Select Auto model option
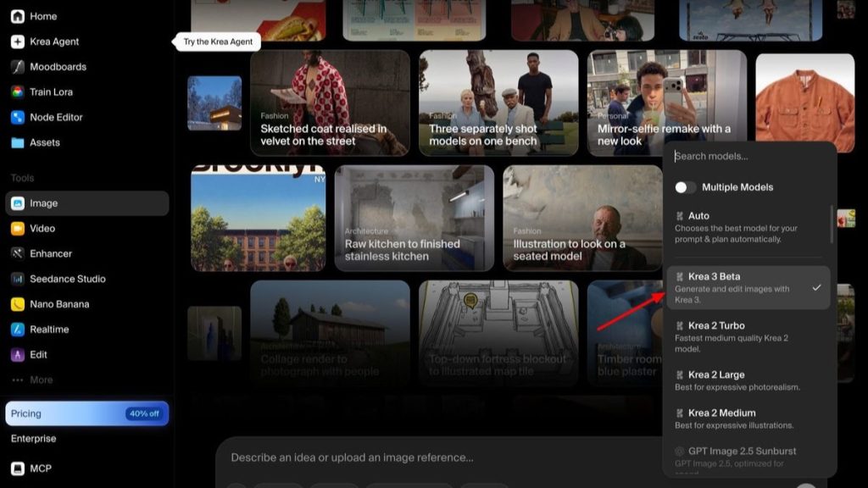The height and width of the screenshot is (488, 868). [748, 227]
